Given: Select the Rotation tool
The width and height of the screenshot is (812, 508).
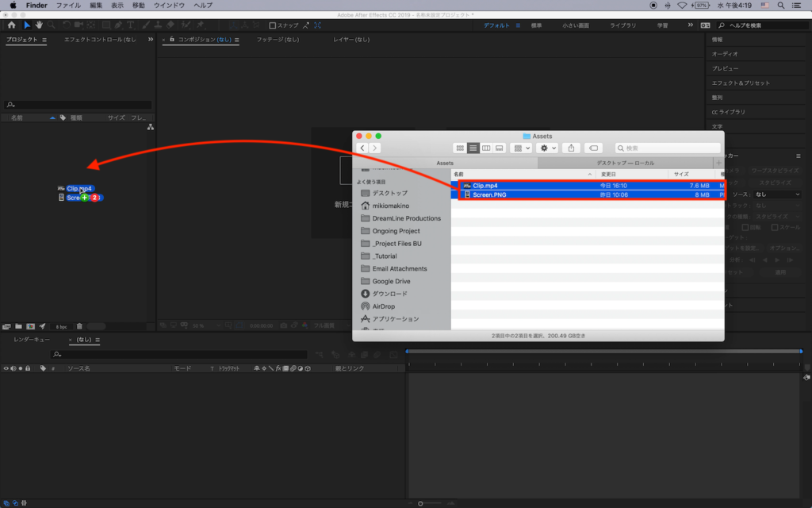Looking at the screenshot, I should coord(67,25).
